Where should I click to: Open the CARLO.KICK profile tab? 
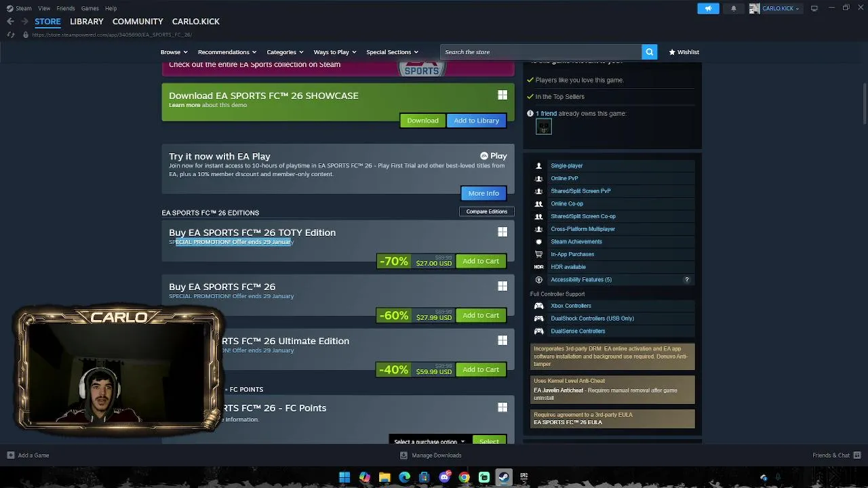[196, 22]
